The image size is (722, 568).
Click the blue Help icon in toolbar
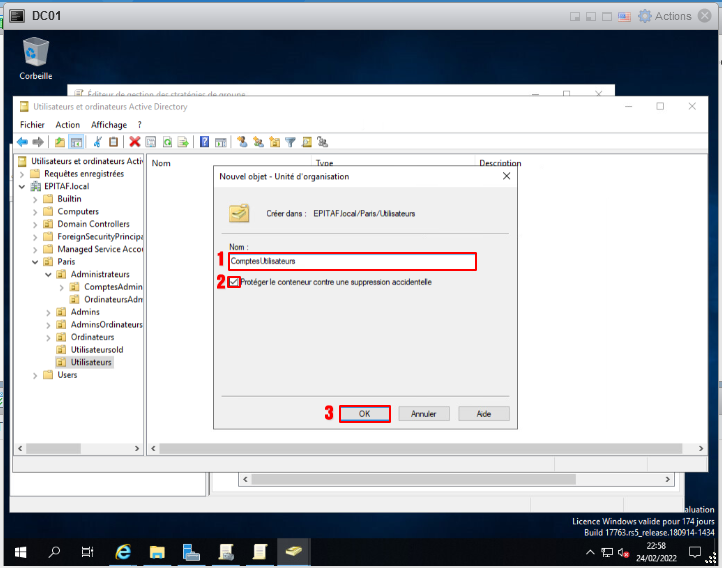[204, 142]
